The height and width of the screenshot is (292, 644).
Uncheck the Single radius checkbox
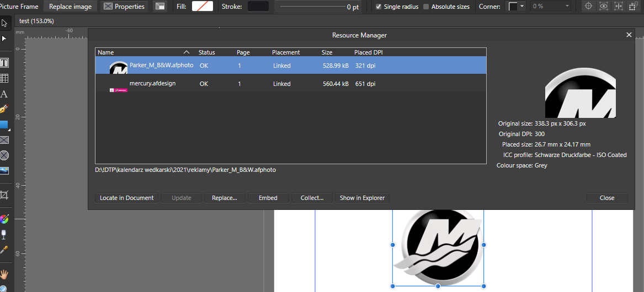click(x=379, y=7)
